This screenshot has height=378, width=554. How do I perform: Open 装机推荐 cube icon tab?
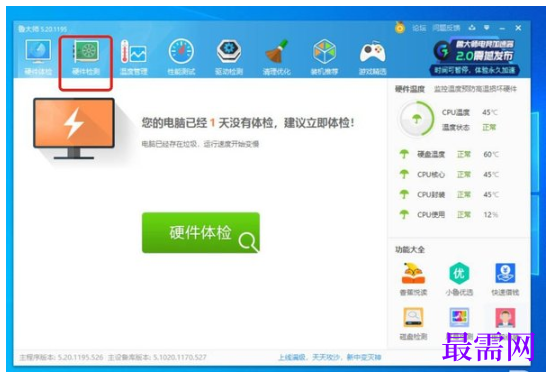pyautogui.click(x=324, y=58)
